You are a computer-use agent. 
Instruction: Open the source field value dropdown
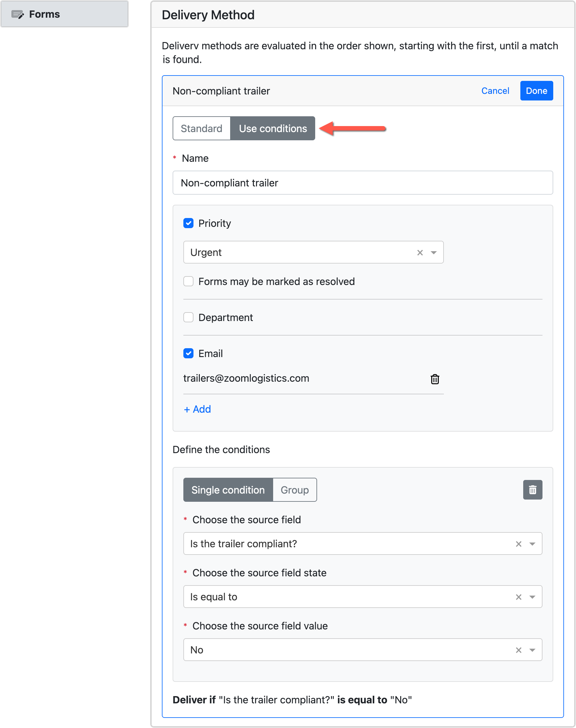pos(532,650)
